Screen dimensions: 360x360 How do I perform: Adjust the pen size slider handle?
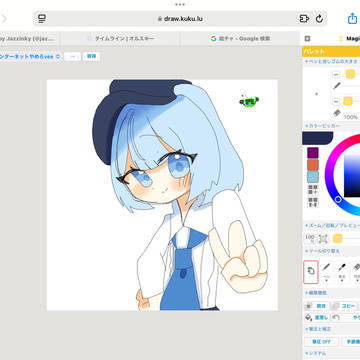pyautogui.click(x=350, y=74)
